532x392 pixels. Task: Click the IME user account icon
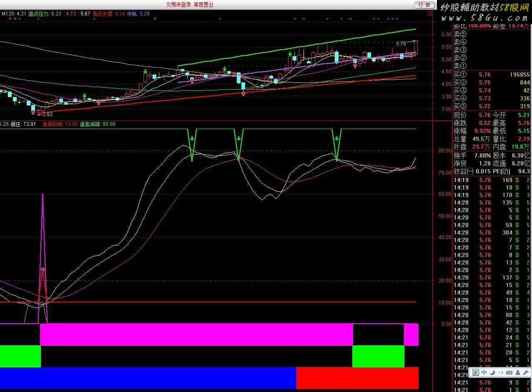pyautogui.click(x=517, y=372)
